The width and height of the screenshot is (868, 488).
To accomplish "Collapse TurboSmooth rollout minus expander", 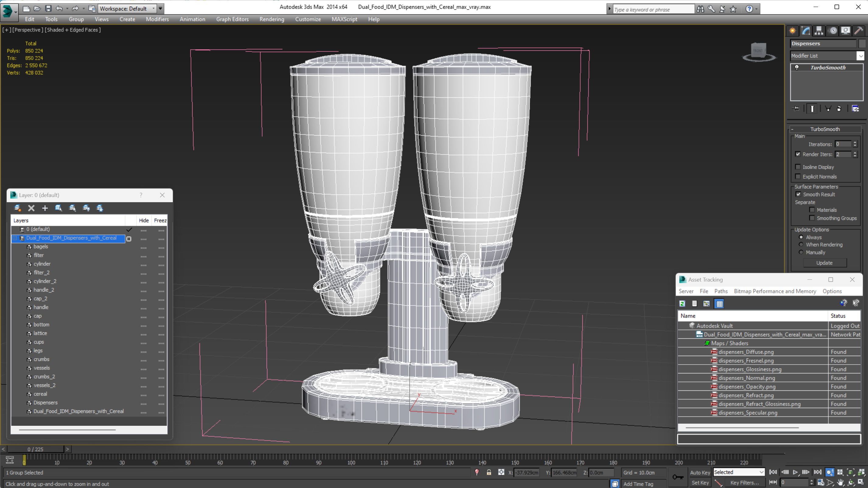I will [792, 129].
